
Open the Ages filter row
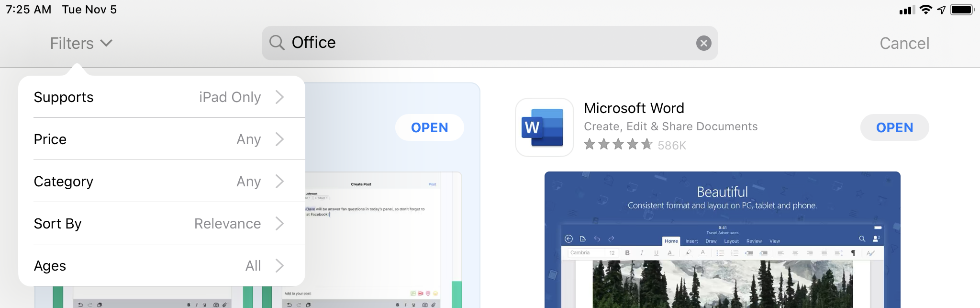click(162, 266)
